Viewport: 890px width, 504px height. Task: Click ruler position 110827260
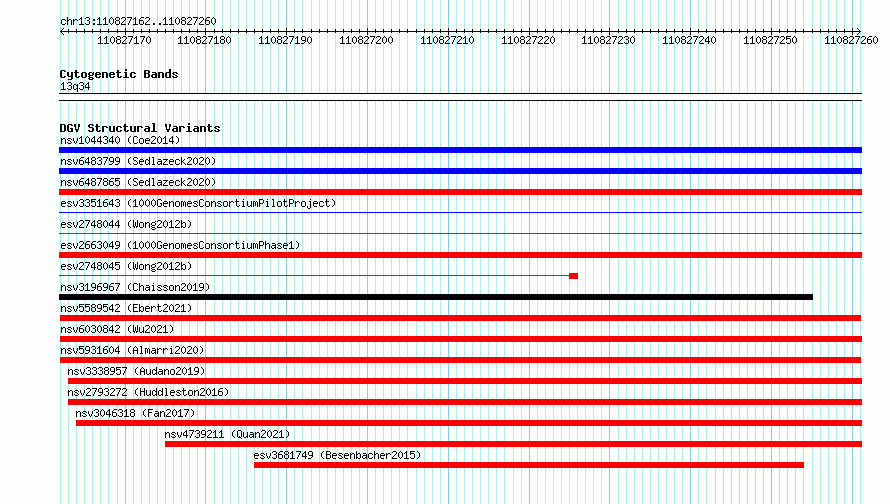click(x=851, y=40)
